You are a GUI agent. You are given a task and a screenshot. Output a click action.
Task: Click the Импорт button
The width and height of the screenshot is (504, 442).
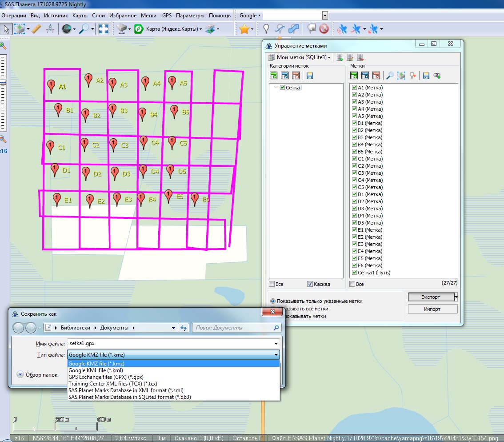point(432,309)
